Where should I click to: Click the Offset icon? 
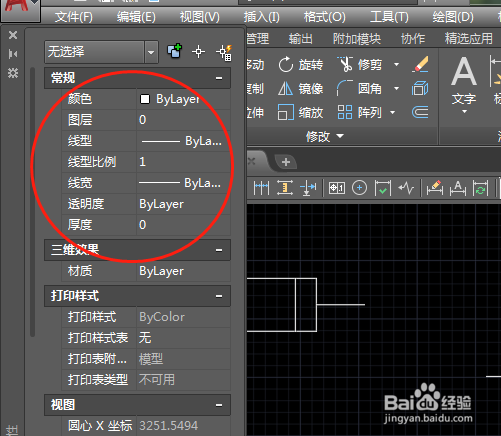coord(420,112)
